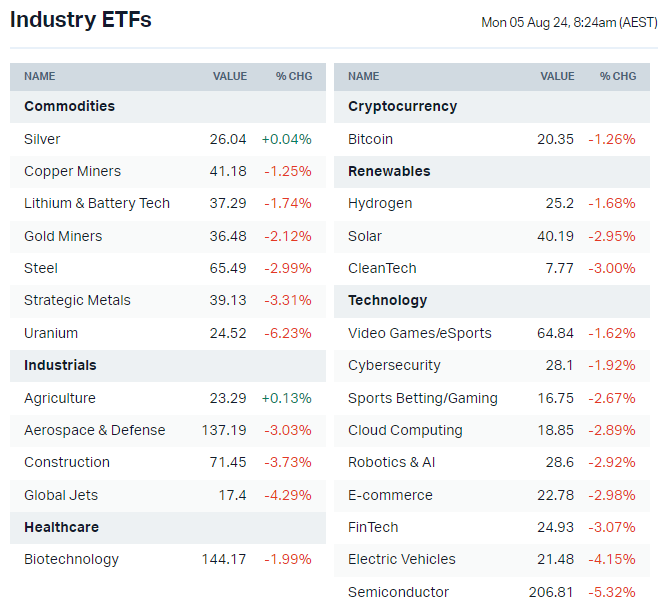Screen dimensions: 664x614
Task: Click the Bitcoin ETF link
Action: click(x=370, y=139)
